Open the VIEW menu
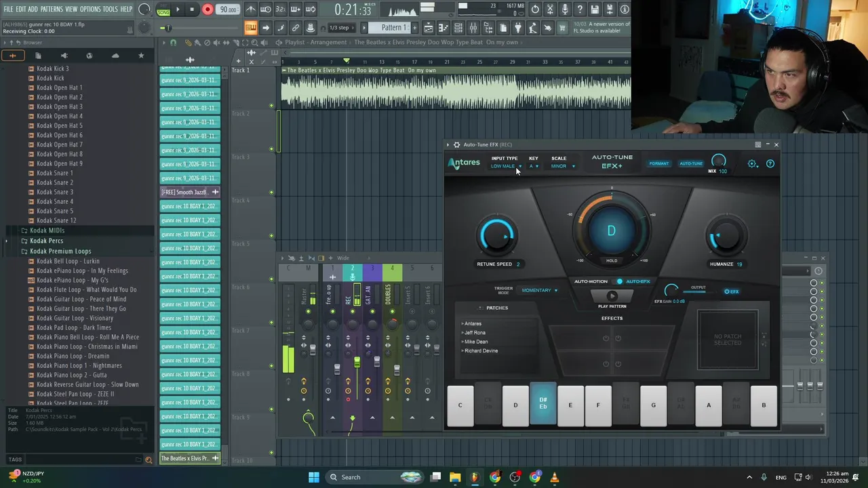This screenshot has width=868, height=488. coord(71,9)
